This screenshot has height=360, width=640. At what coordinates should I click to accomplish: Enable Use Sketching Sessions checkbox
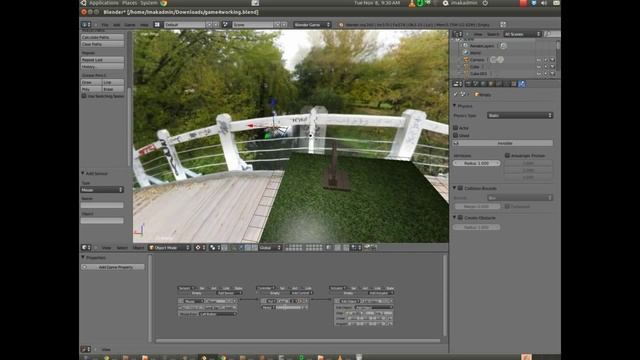pyautogui.click(x=84, y=96)
